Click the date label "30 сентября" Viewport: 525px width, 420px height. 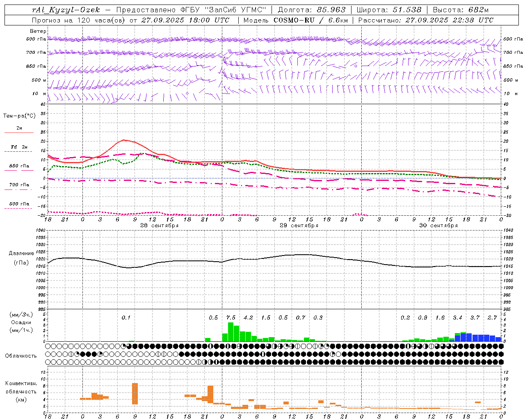click(438, 226)
